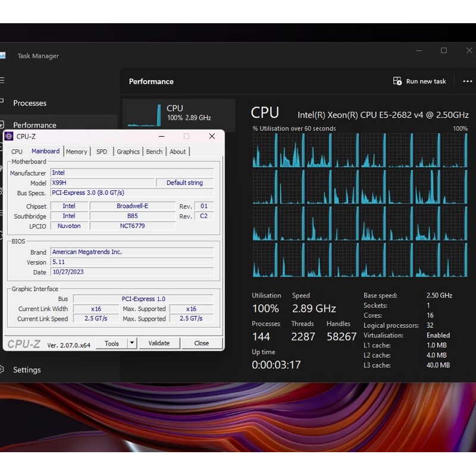
Task: Click the CPU-Z app icon in title bar
Action: (x=9, y=136)
